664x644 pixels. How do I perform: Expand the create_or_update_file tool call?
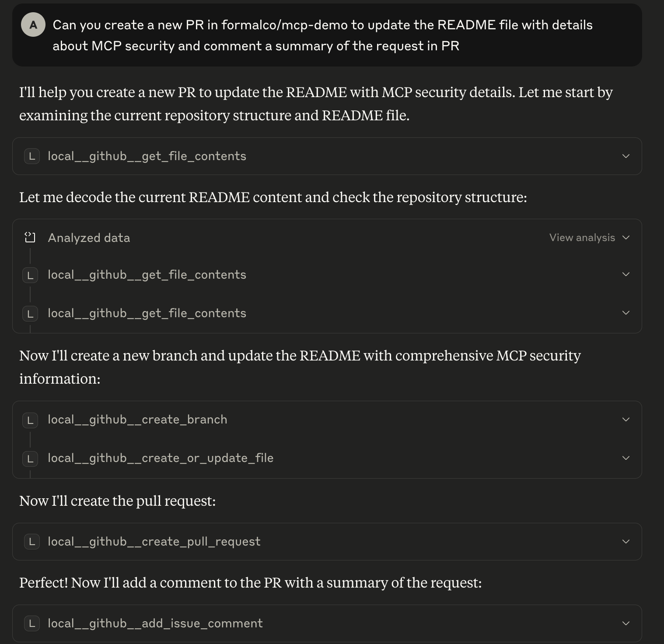[x=626, y=458]
